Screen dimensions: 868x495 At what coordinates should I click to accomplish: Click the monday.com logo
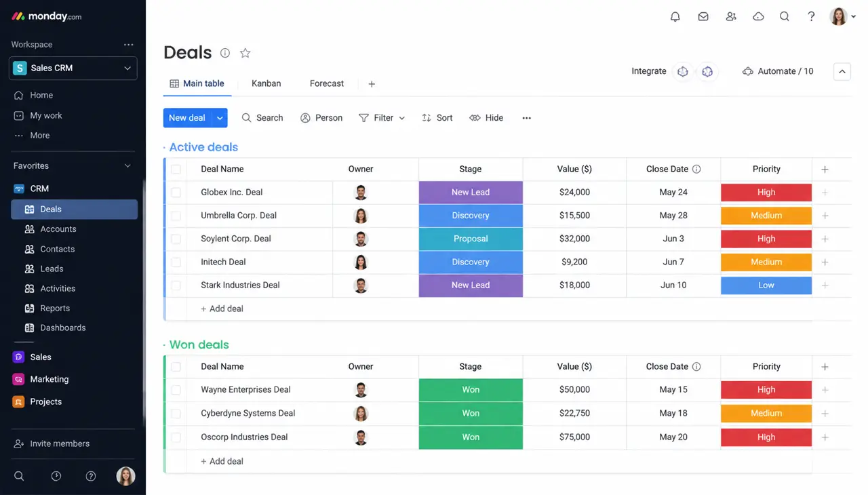47,16
